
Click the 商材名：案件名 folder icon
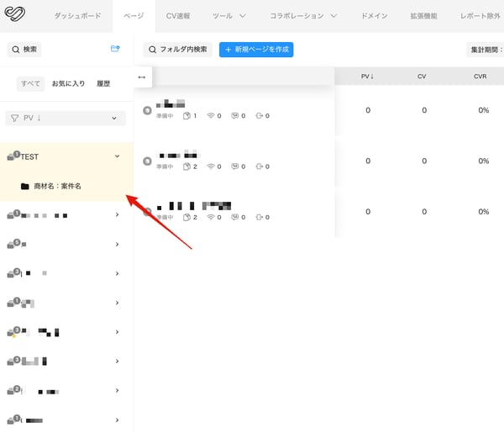coord(24,186)
